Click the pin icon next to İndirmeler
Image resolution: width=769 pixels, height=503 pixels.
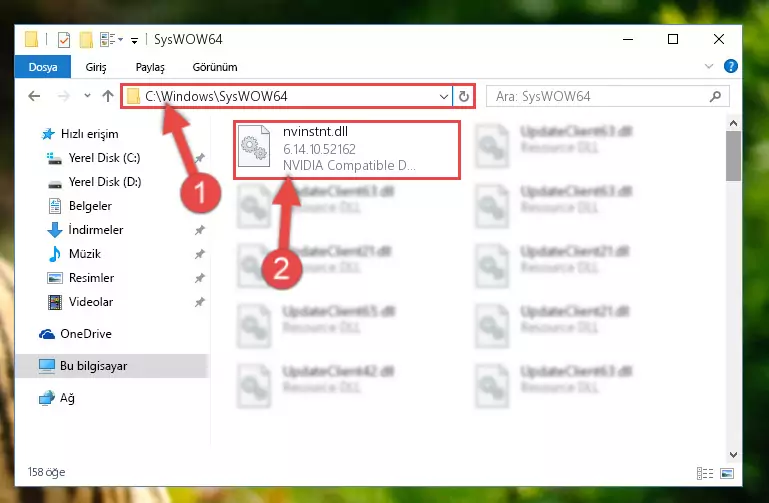coord(200,230)
